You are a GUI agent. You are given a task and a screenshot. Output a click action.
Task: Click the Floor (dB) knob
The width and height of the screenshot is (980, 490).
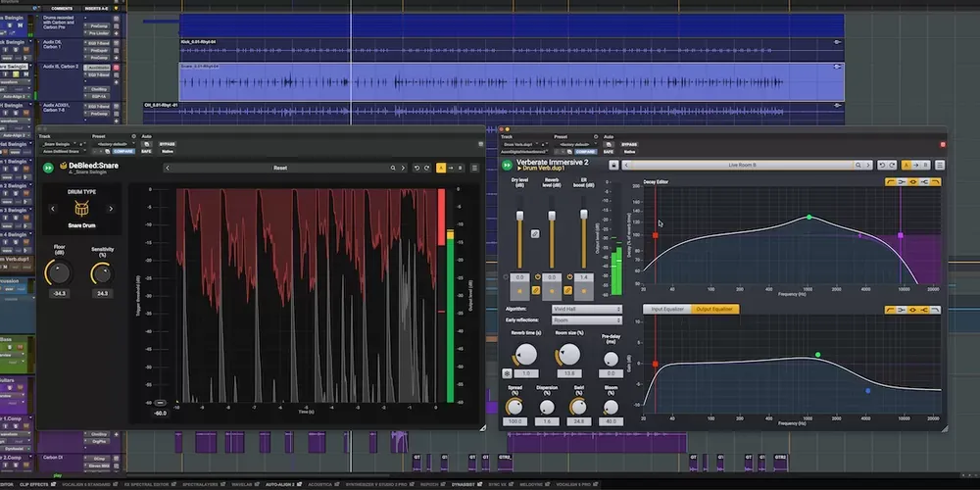(59, 273)
